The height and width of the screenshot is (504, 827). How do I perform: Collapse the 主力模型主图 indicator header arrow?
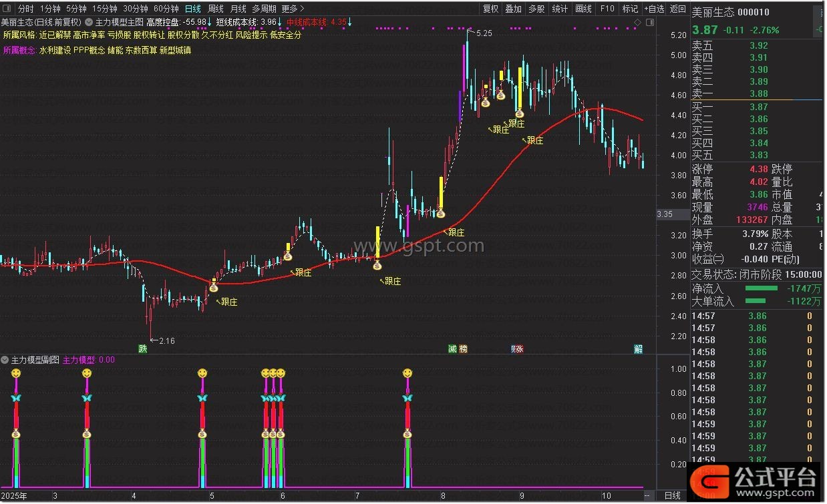89,22
